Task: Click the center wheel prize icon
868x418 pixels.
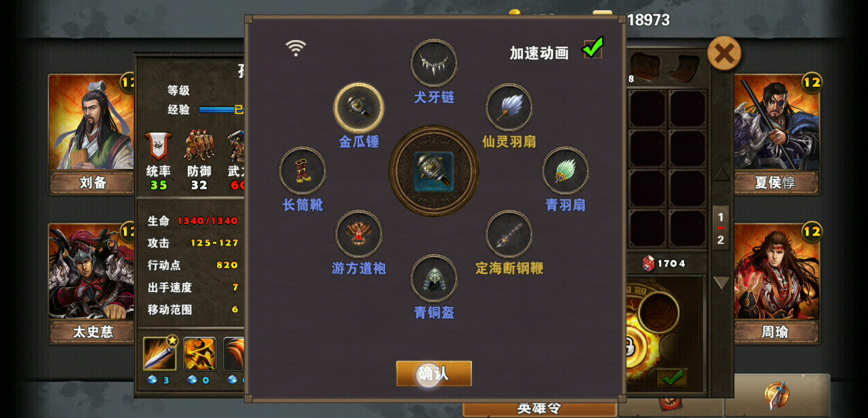Action: (434, 171)
